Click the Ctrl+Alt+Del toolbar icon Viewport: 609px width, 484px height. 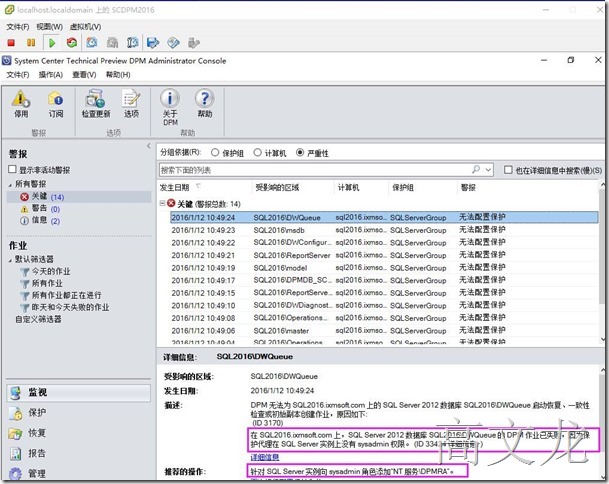[x=92, y=42]
